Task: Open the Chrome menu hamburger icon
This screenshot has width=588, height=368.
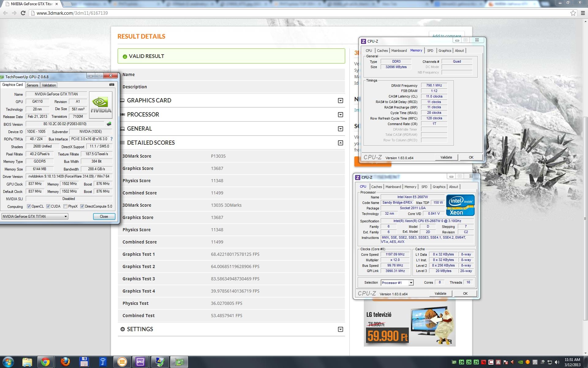Action: 583,13
